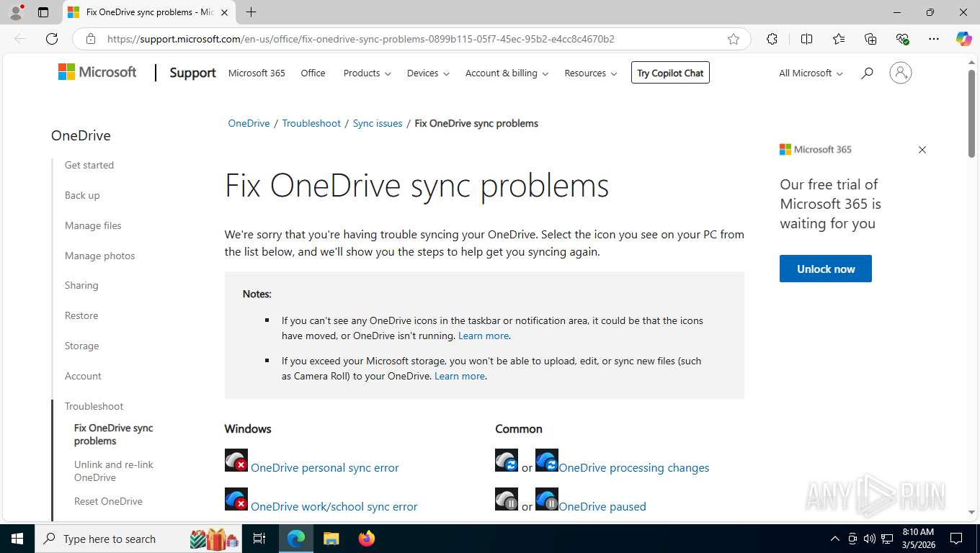Open the Windows Start menu

[x=17, y=539]
